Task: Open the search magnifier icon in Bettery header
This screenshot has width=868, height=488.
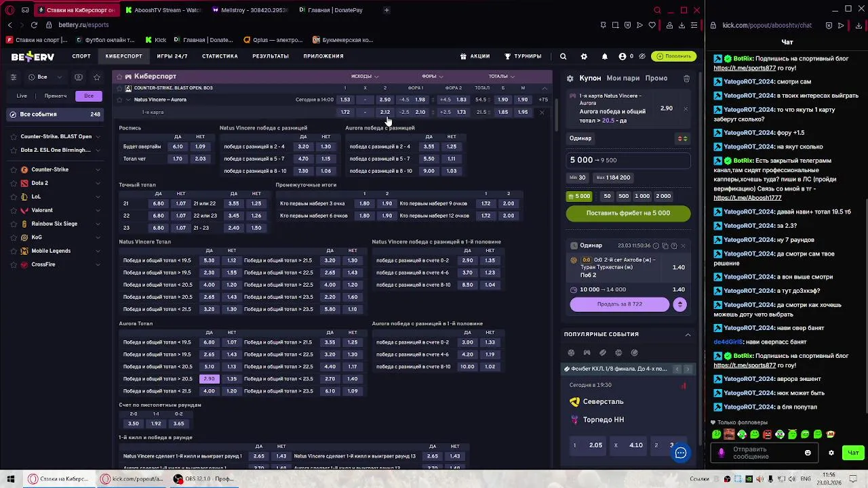Action: point(563,56)
